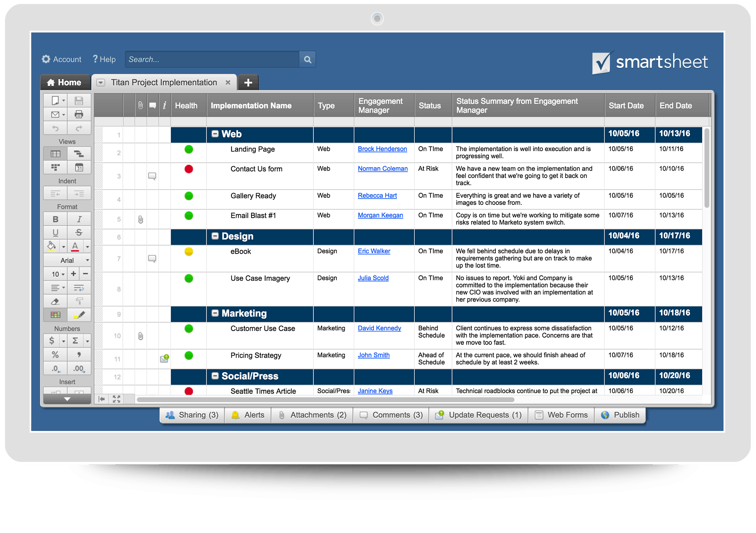This screenshot has width=756, height=533.
Task: Apply Thousands separator comma icon
Action: (x=79, y=354)
